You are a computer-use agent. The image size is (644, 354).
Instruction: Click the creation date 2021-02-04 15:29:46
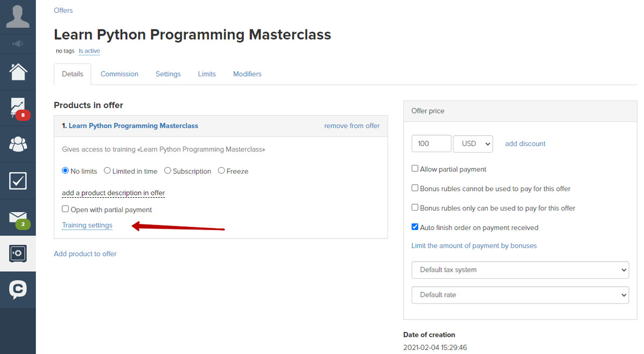point(435,348)
